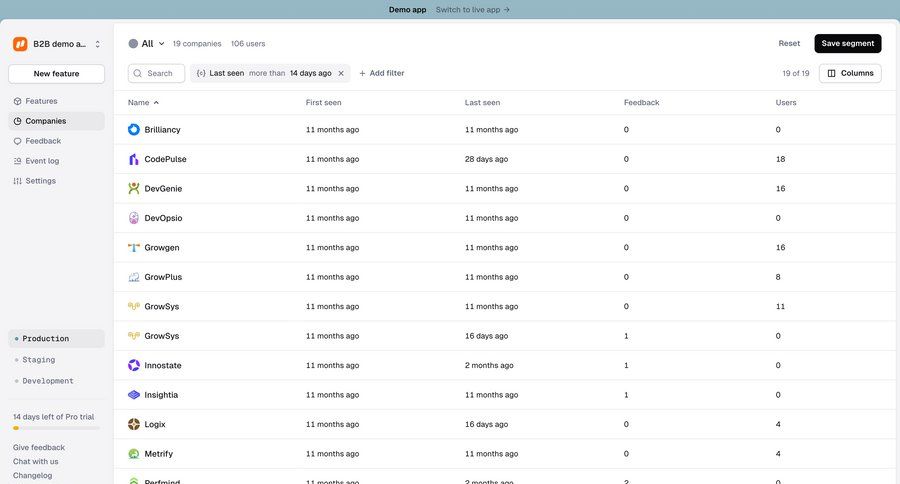Screen dimensions: 900x484
Task: Open Settings in sidebar
Action: pos(56,181)
